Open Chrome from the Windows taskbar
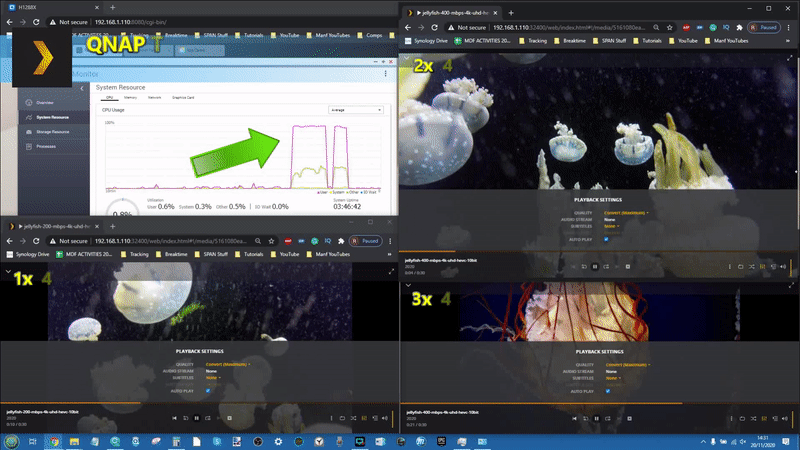This screenshot has height=450, width=800. click(54, 441)
